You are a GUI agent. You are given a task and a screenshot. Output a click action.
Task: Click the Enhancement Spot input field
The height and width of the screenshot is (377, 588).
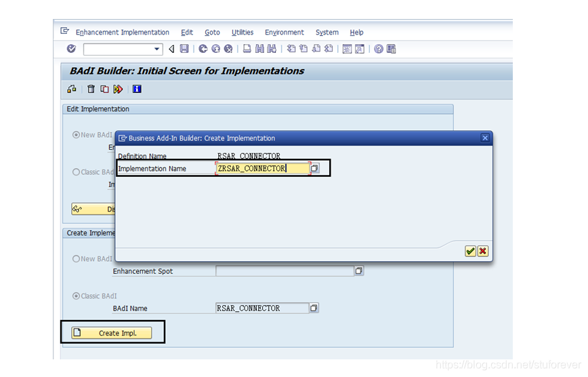(x=285, y=271)
